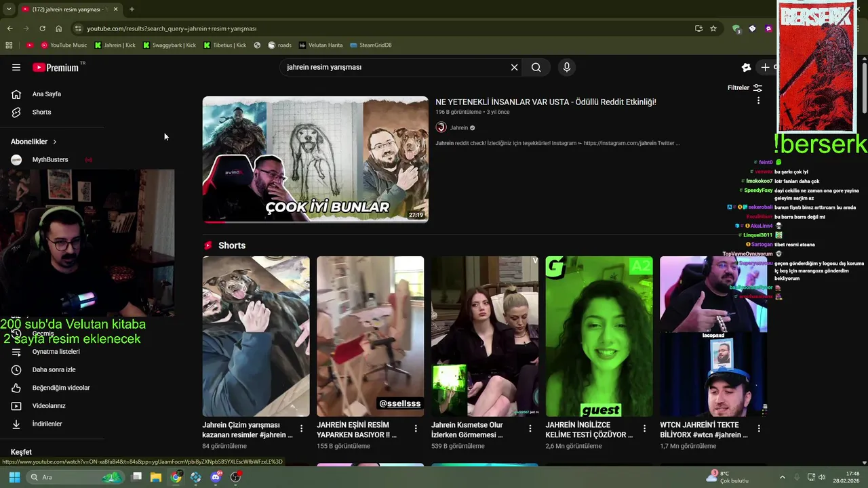868x488 pixels.
Task: Reload the page with browser refresh icon
Action: [42, 28]
